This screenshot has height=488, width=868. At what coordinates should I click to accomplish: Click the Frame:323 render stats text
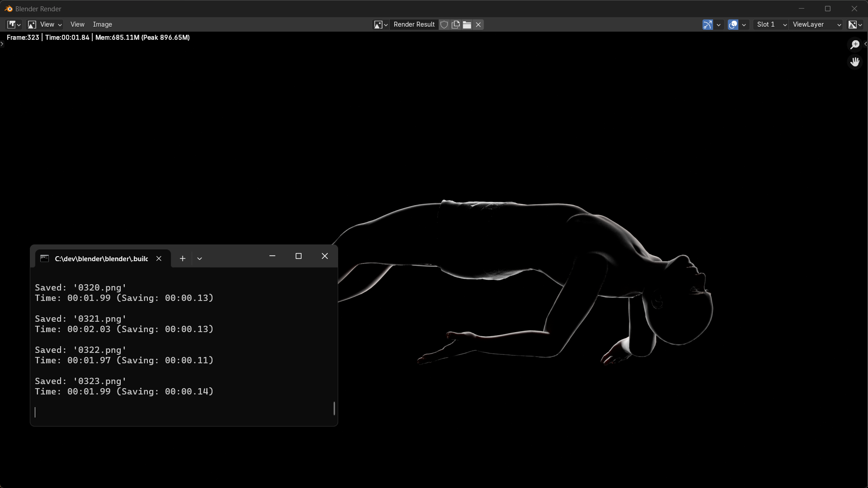(x=23, y=38)
